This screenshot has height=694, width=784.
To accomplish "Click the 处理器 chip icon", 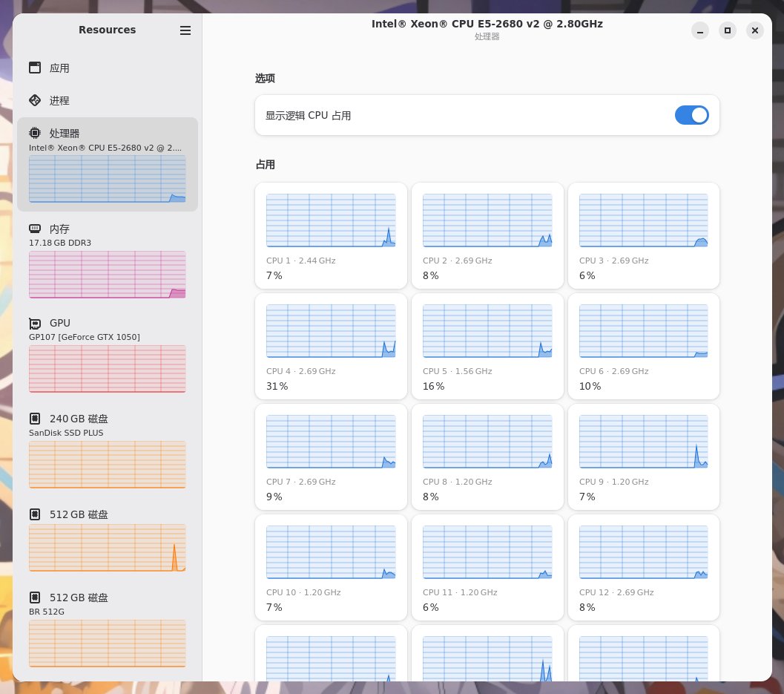I will [35, 133].
